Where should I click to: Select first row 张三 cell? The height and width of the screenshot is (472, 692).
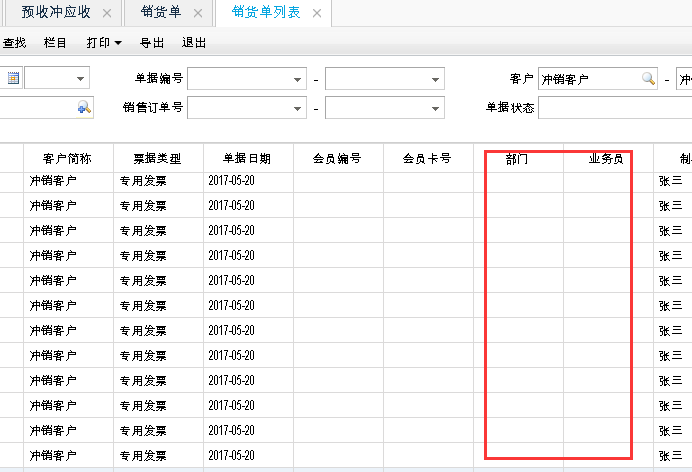click(673, 181)
